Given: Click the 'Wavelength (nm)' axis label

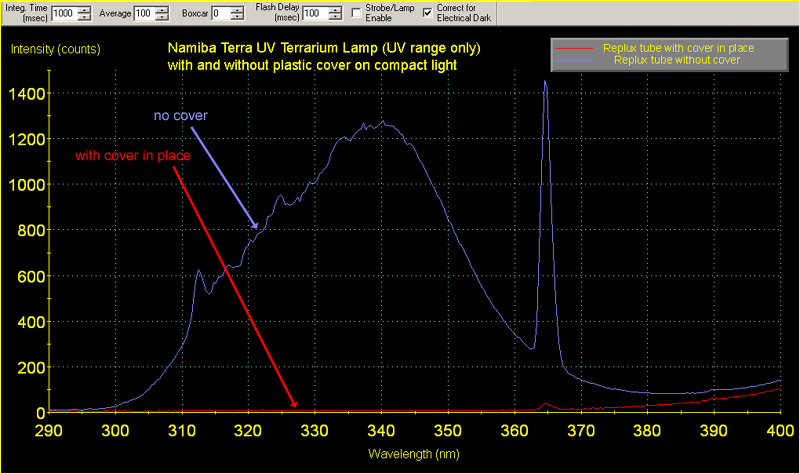Looking at the screenshot, I should (x=414, y=454).
